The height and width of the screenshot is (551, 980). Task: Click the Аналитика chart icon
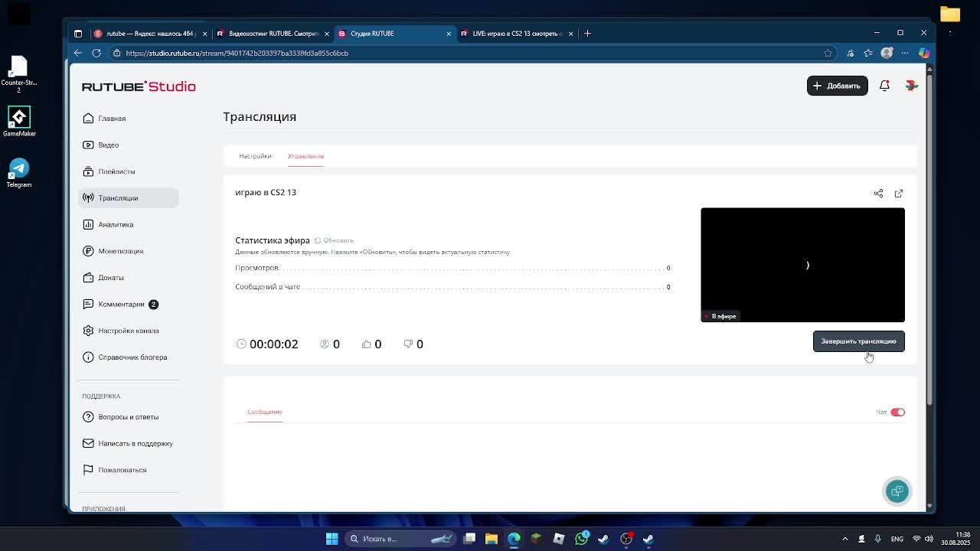tap(88, 224)
